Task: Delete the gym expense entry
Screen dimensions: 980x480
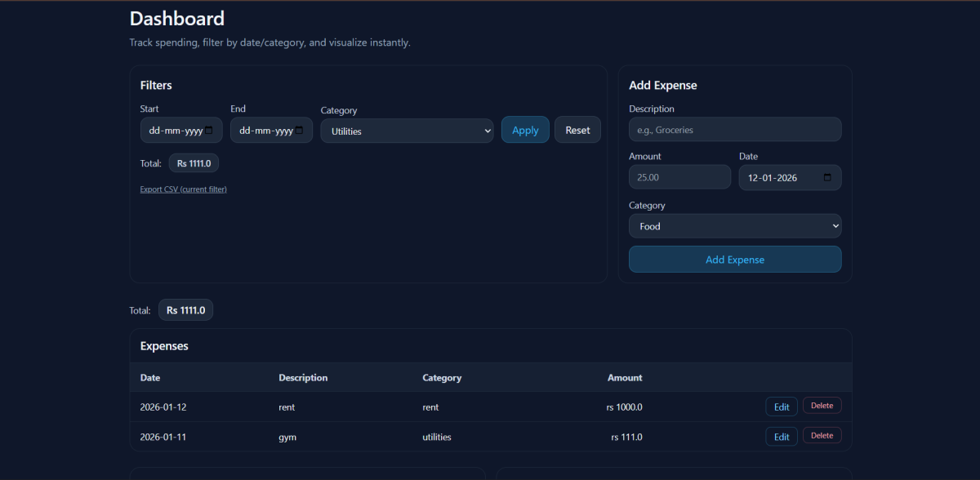Action: (x=822, y=436)
